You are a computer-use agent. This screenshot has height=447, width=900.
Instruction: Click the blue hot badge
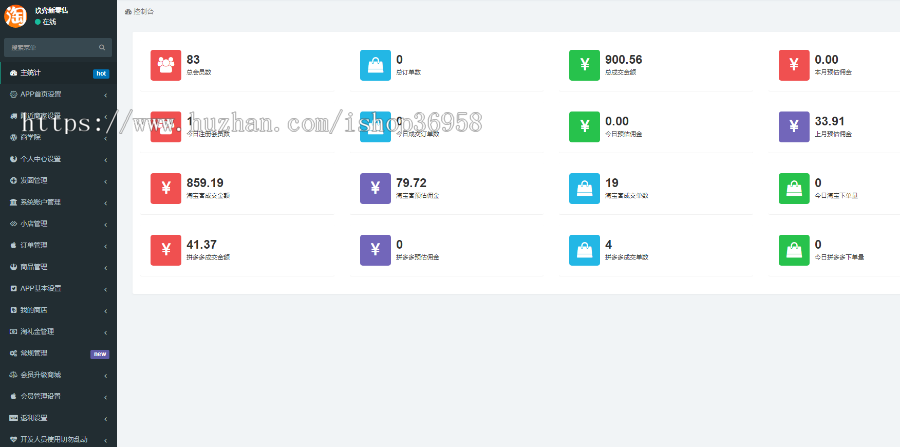click(x=101, y=73)
